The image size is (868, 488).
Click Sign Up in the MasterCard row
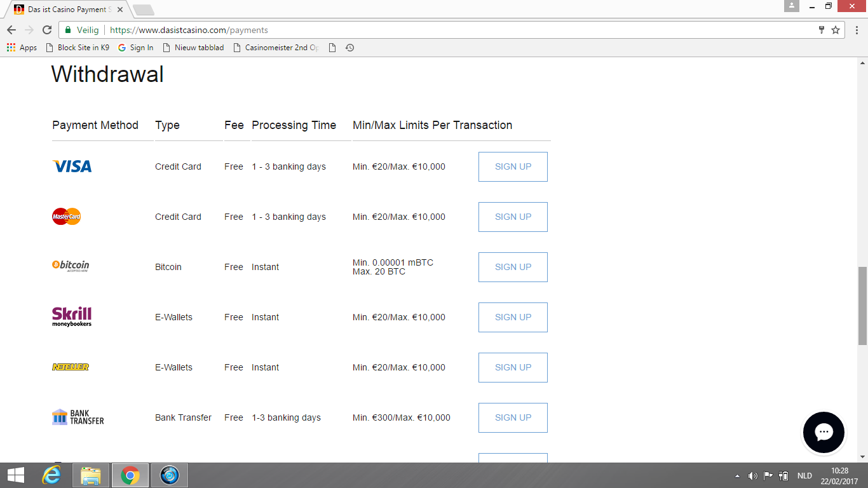[513, 217]
